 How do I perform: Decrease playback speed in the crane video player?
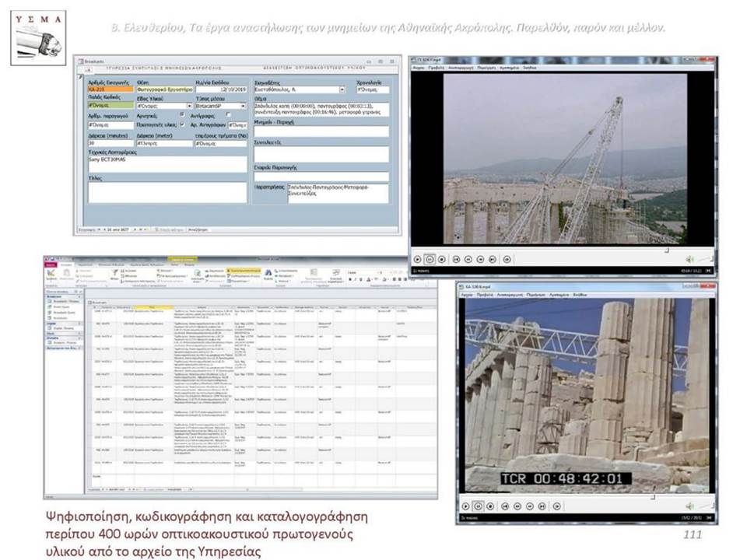[x=468, y=260]
